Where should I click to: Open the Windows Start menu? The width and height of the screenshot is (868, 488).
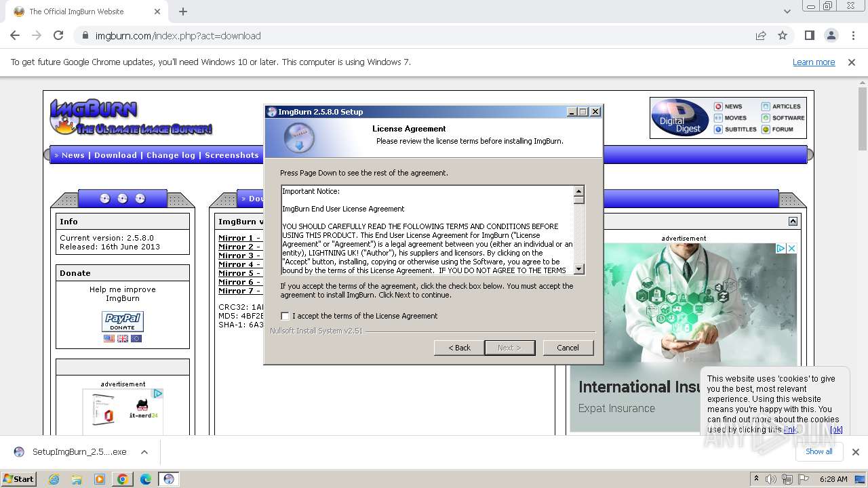tap(19, 479)
